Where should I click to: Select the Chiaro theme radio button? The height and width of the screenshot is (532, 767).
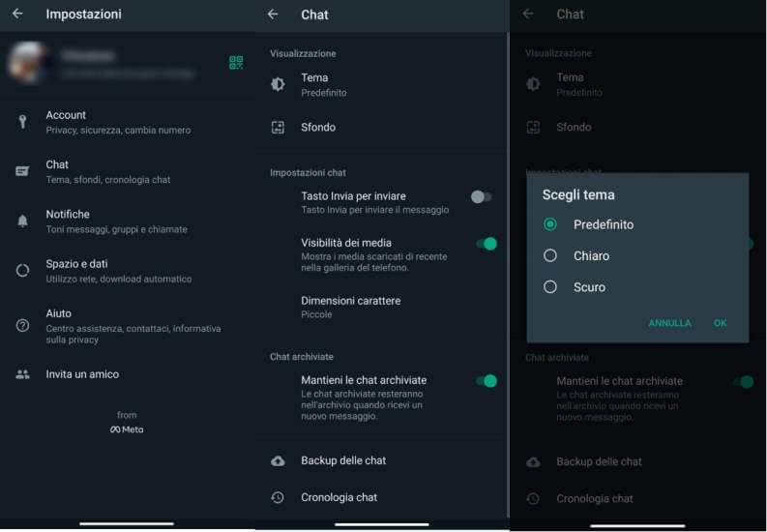[550, 255]
